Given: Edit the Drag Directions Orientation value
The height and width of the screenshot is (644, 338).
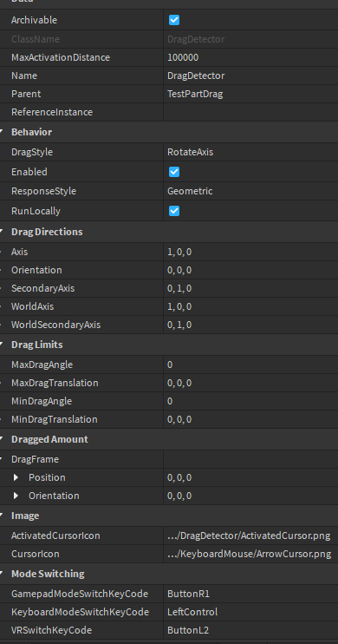Looking at the screenshot, I should coord(250,270).
